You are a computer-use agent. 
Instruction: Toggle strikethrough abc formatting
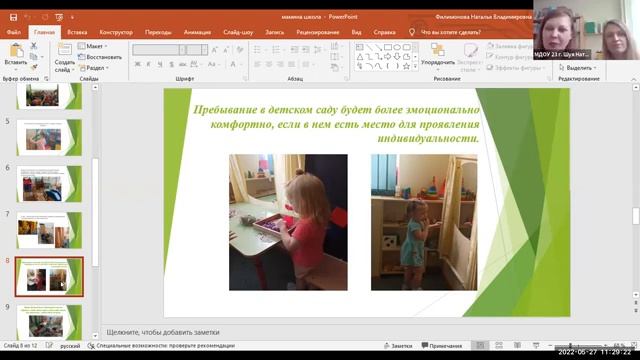point(182,64)
